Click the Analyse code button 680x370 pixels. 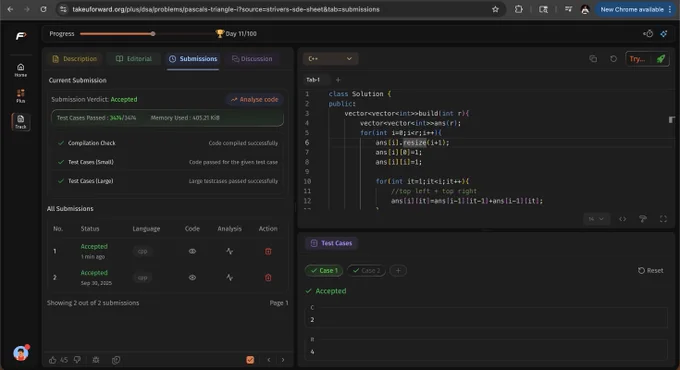coord(255,99)
